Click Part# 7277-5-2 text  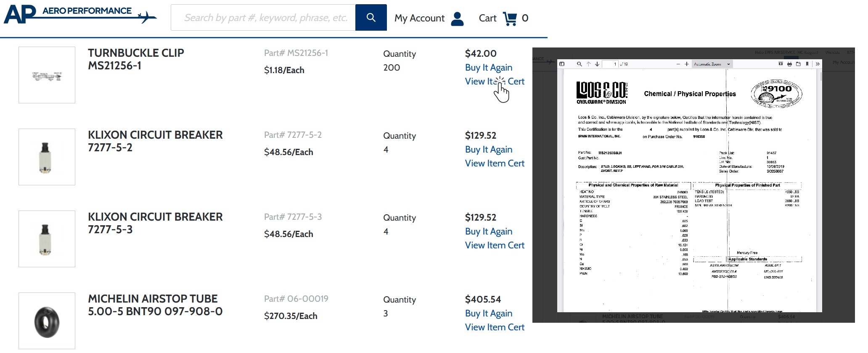pos(293,135)
